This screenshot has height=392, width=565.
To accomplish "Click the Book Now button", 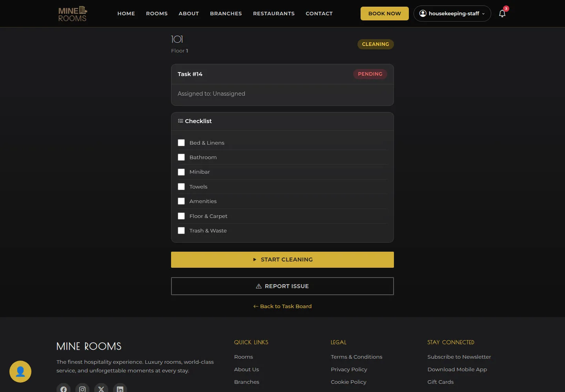I will pyautogui.click(x=385, y=14).
